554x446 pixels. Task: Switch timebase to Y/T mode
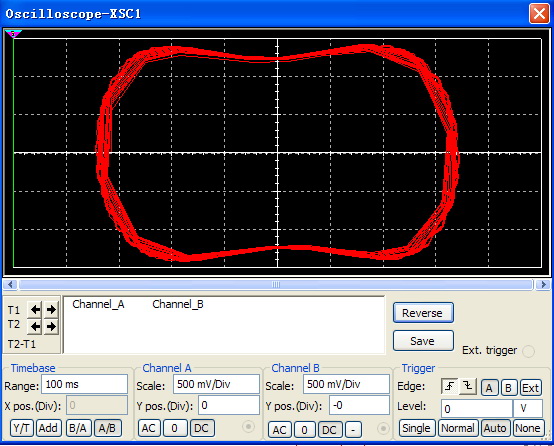click(x=22, y=428)
